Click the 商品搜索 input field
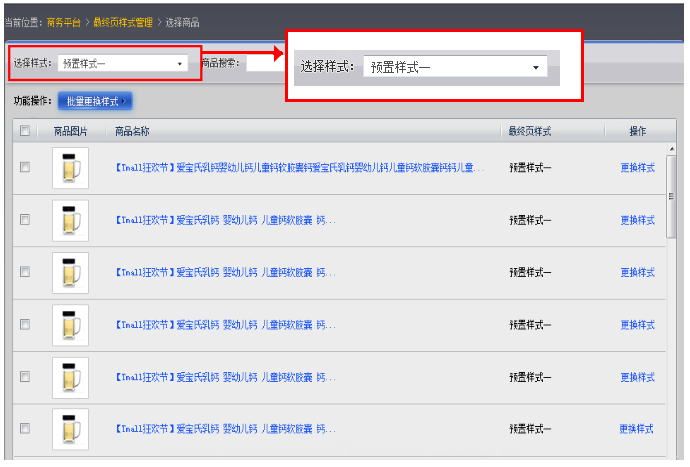The width and height of the screenshot is (690, 467). coord(265,63)
